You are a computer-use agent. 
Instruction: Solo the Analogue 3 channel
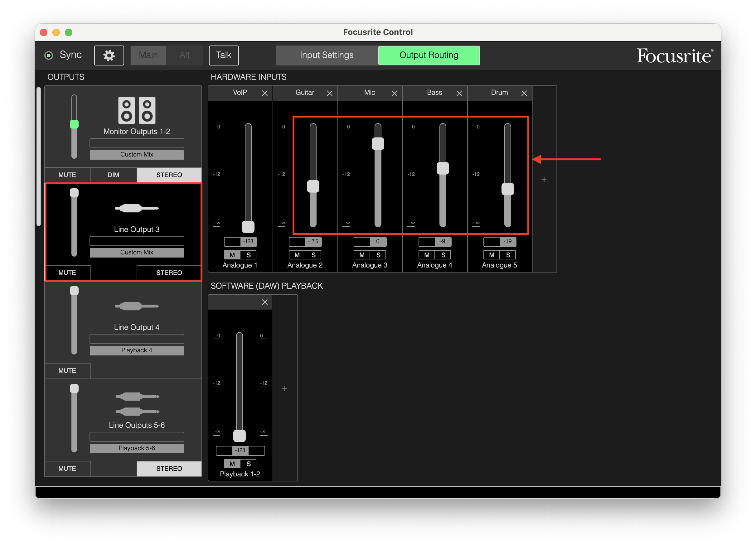point(378,255)
